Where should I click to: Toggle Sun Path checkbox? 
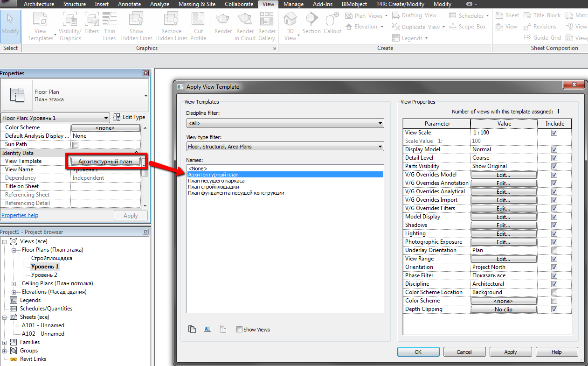[x=75, y=145]
